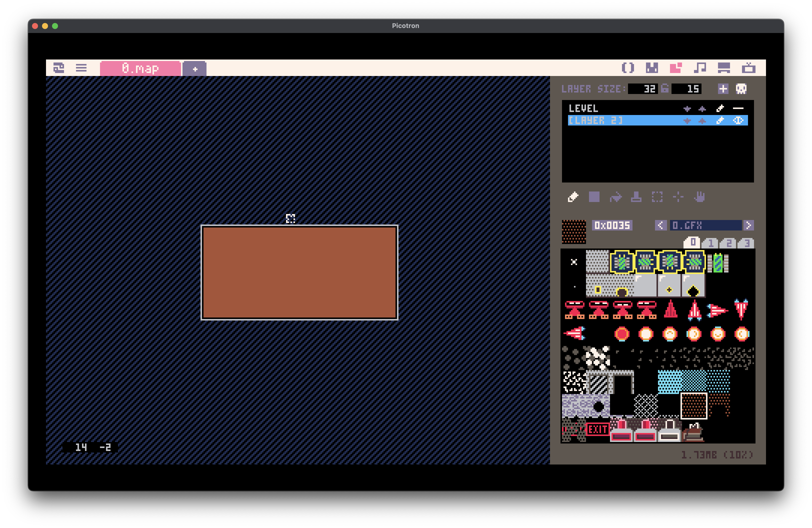Edit the tile index field 0x0035

[612, 225]
